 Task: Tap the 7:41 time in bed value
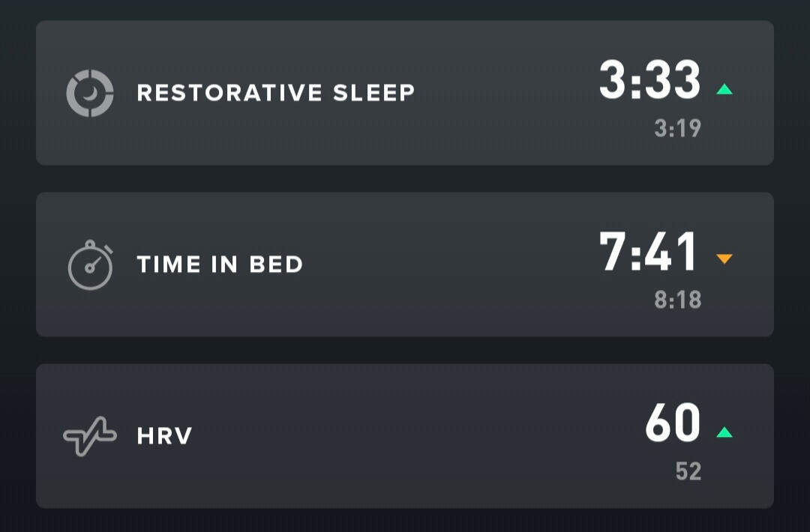(x=649, y=253)
